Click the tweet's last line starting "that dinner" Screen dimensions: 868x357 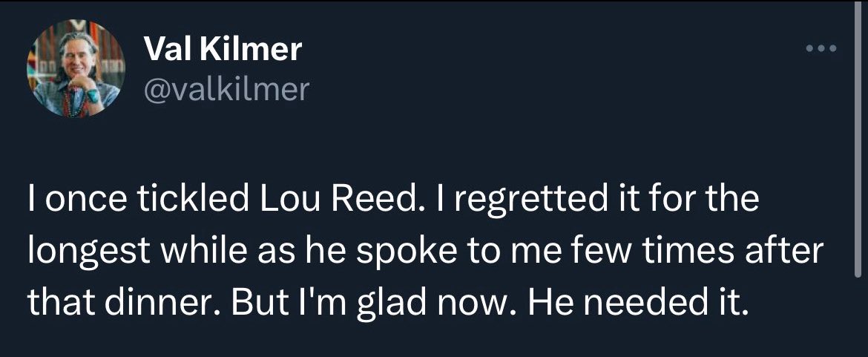[x=385, y=301]
